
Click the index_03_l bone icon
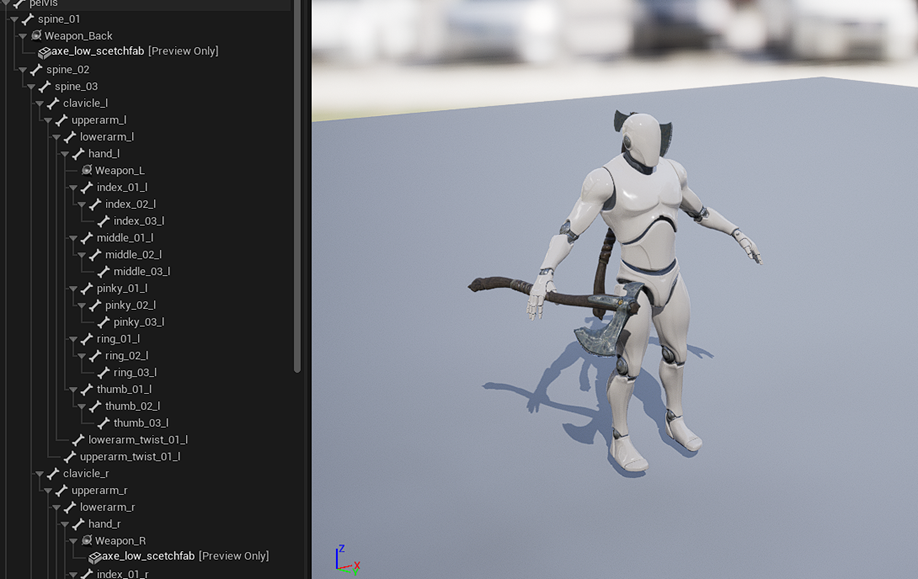click(x=104, y=221)
